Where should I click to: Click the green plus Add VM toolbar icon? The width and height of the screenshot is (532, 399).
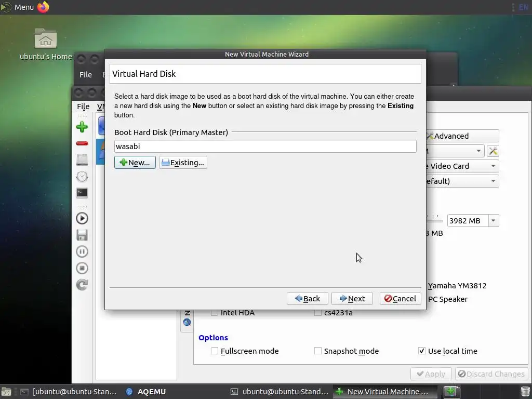(82, 127)
